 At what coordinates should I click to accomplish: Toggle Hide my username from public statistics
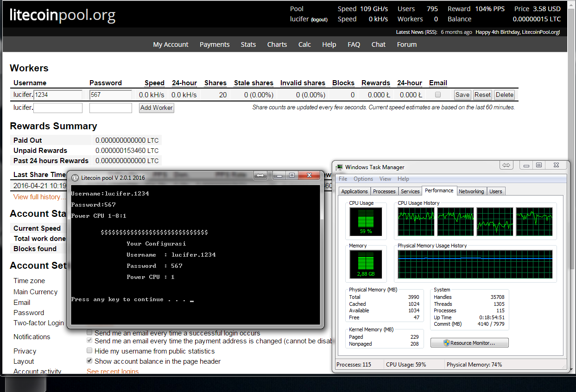pyautogui.click(x=90, y=351)
